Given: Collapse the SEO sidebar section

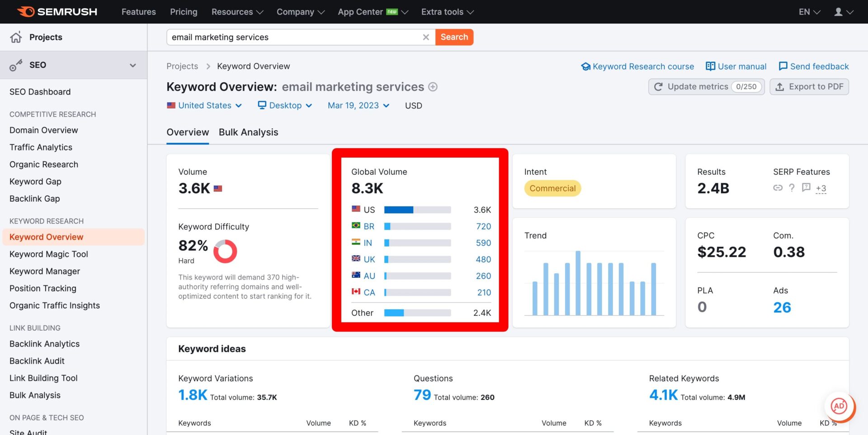Looking at the screenshot, I should coord(132,65).
